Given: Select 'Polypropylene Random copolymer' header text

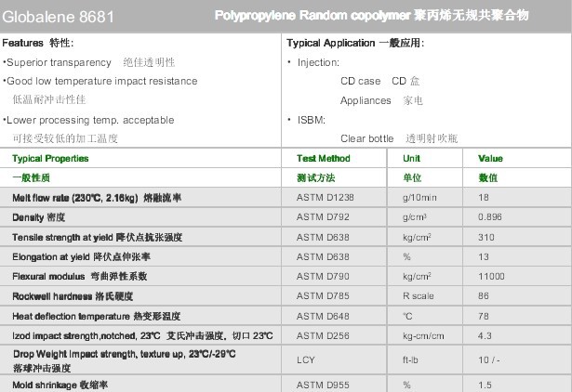Looking at the screenshot, I should pos(313,15).
